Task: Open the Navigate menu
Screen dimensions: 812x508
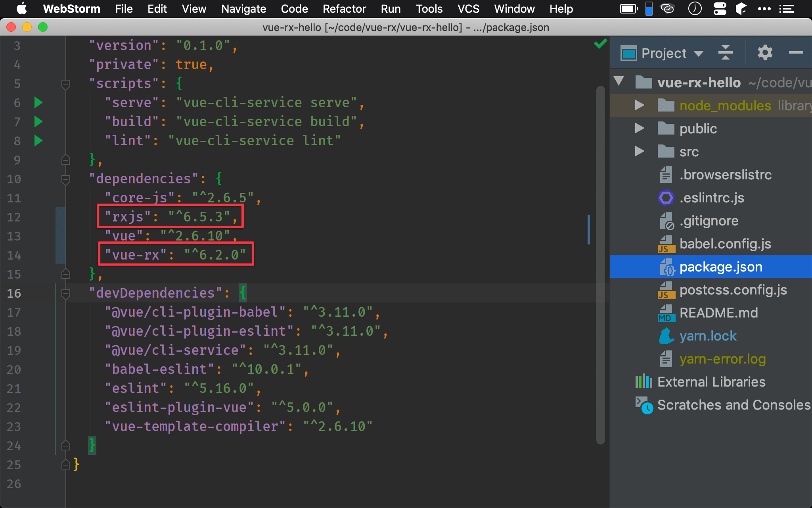Action: point(243,8)
